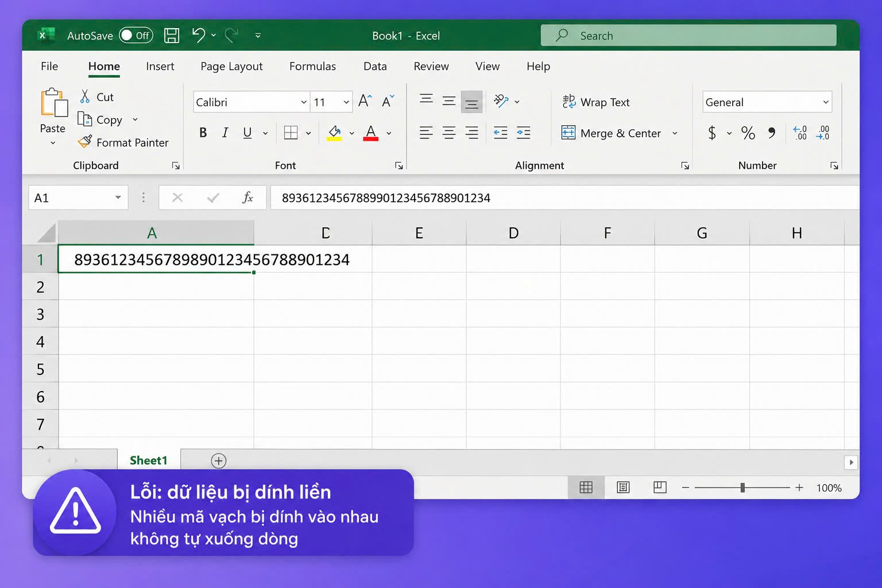Click the Search box in title bar
This screenshot has height=588, width=882.
[x=688, y=36]
